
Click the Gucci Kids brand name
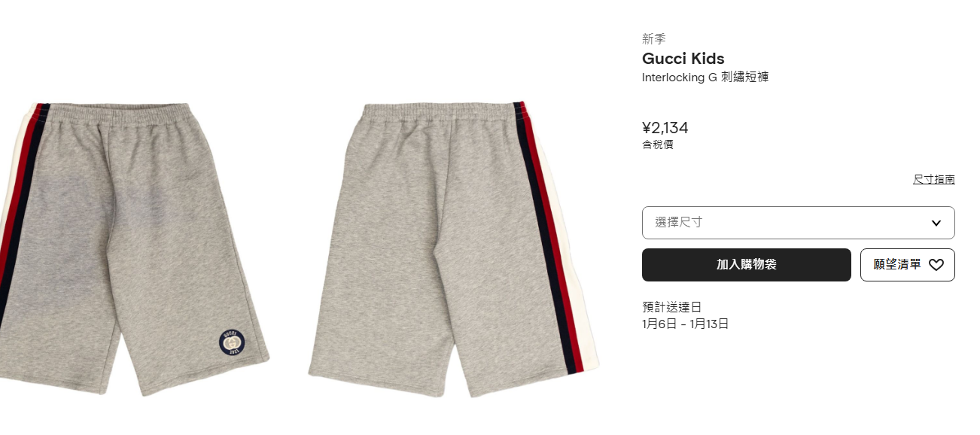pos(683,59)
